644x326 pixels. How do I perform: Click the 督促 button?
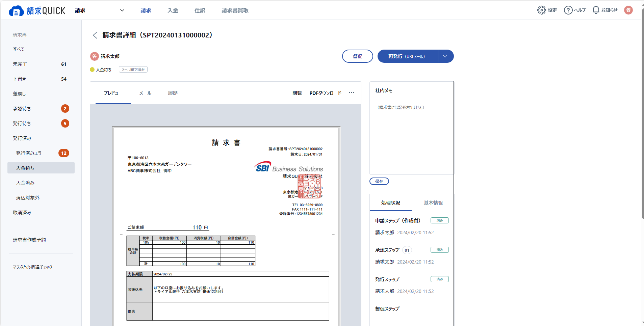357,56
